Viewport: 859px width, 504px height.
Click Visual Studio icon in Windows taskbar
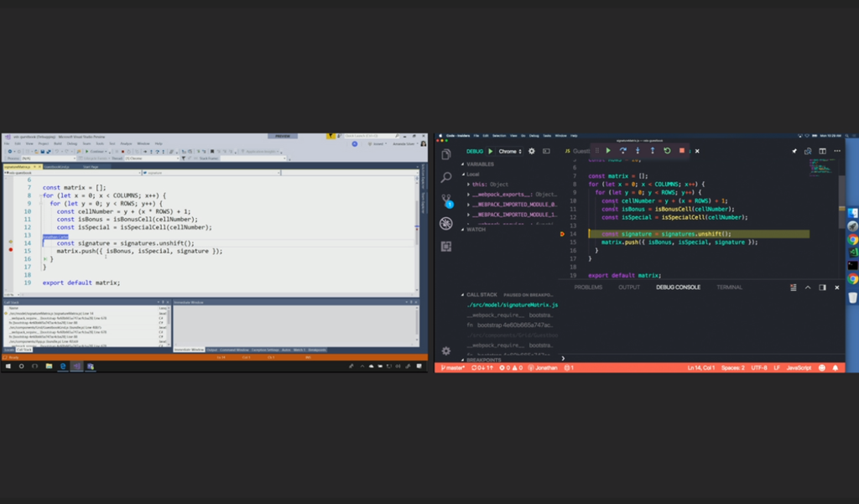75,366
